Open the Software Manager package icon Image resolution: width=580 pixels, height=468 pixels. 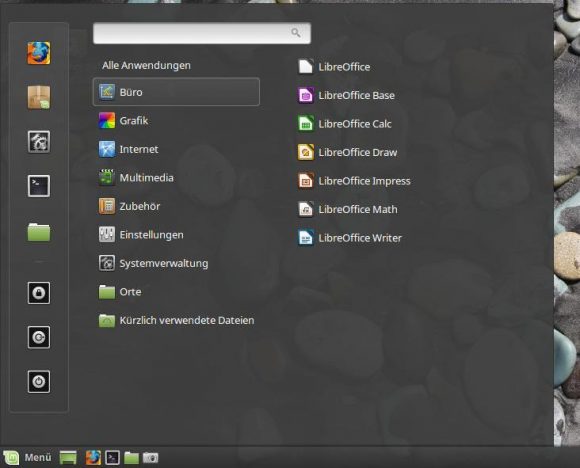39,97
